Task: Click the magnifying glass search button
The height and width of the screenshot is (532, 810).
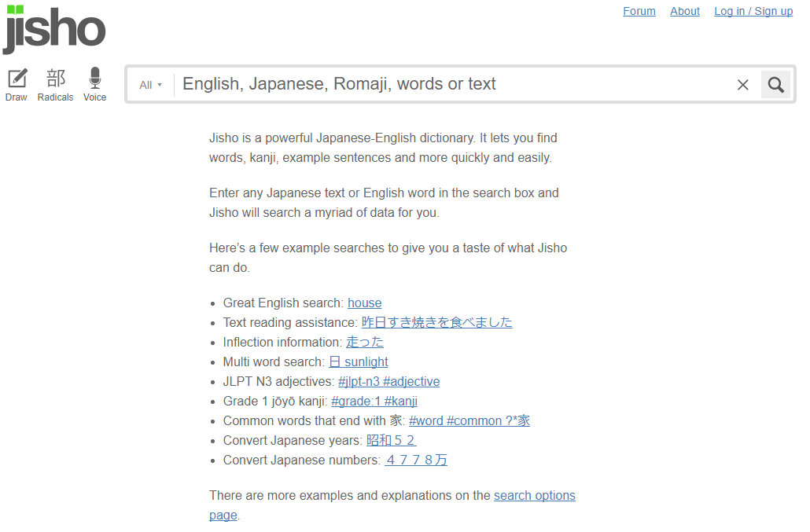Action: click(x=775, y=85)
